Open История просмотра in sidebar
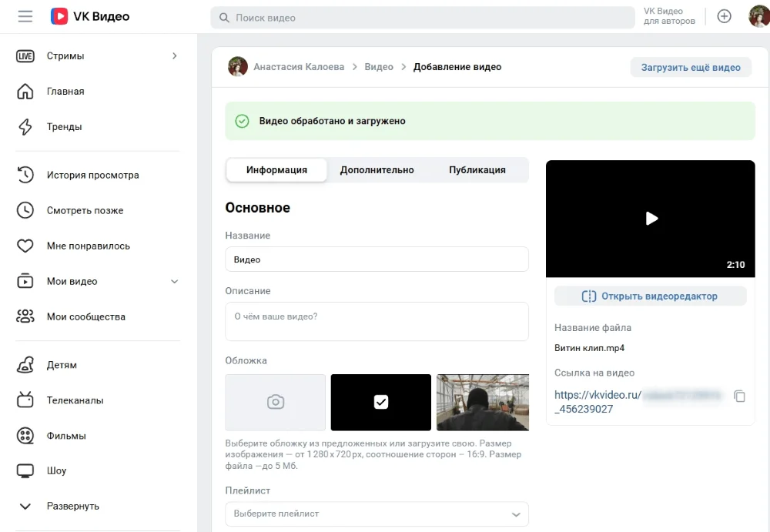Image resolution: width=770 pixels, height=532 pixels. (x=92, y=175)
